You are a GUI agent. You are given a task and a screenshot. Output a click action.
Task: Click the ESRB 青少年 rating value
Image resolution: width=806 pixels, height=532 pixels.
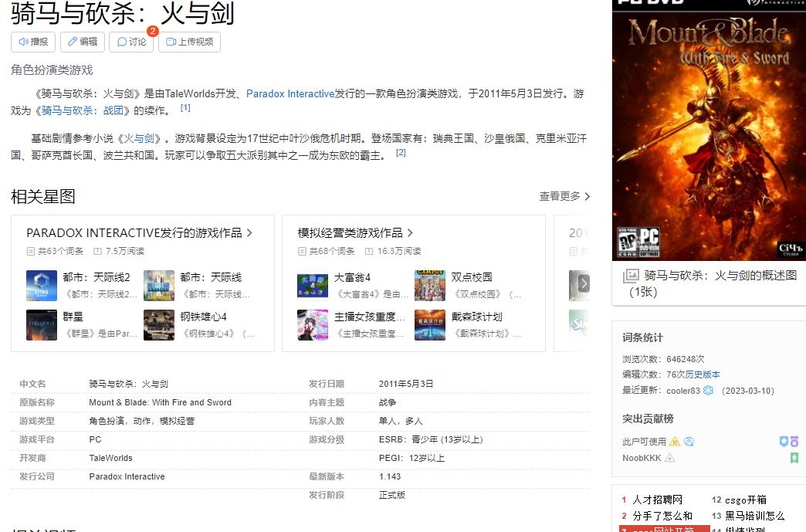pos(431,439)
